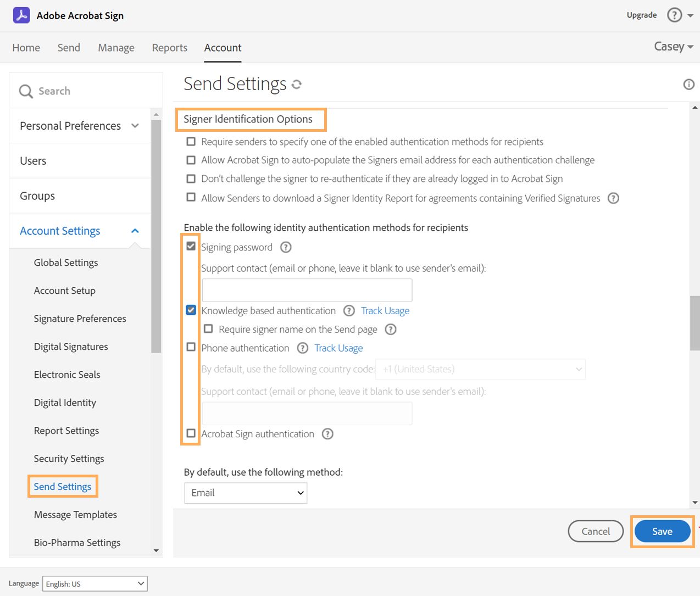Click sidebar scrollbar up arrow
This screenshot has width=700, height=596.
click(156, 114)
